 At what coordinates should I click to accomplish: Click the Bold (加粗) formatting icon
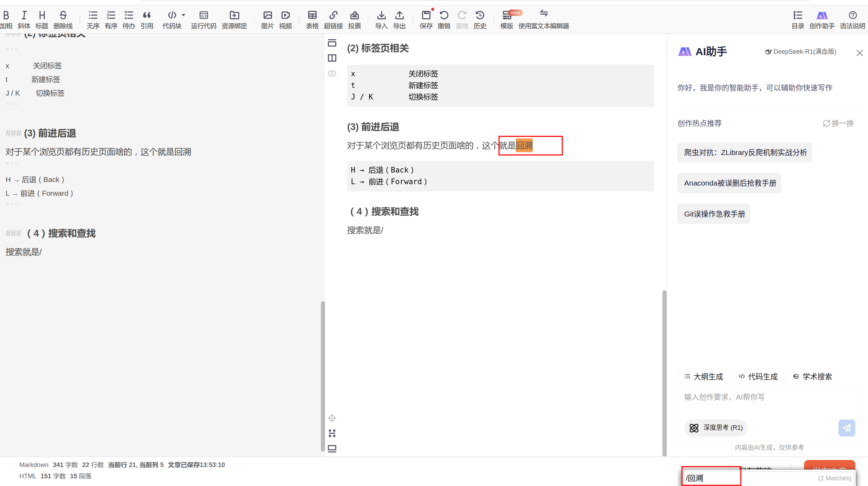click(x=6, y=15)
